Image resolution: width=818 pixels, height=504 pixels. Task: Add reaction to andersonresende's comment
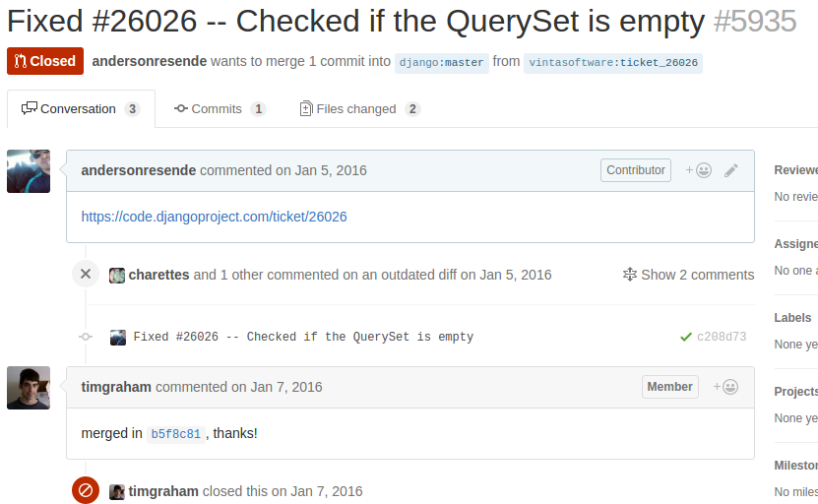pos(698,170)
